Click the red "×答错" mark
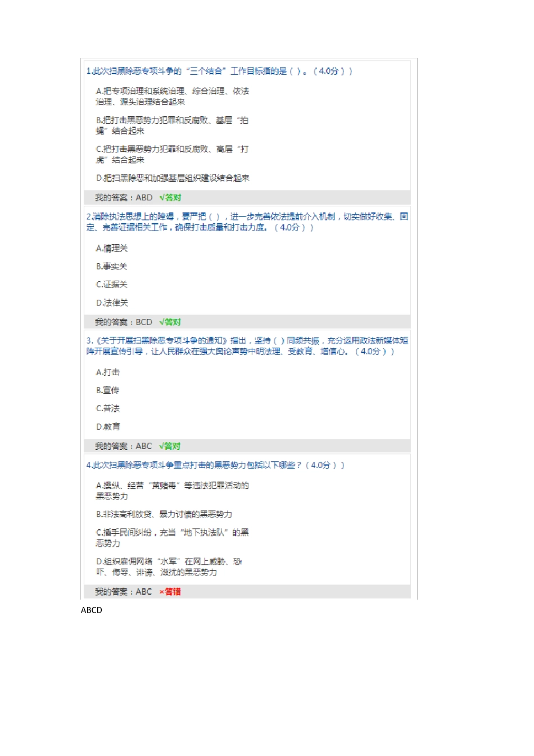Viewport: 534px width, 756px height. [170, 592]
